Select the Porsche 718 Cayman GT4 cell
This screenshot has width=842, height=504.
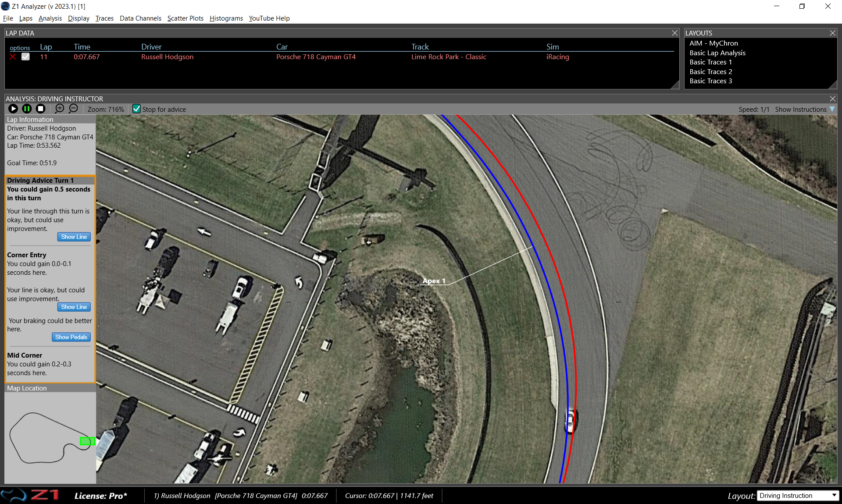(316, 57)
